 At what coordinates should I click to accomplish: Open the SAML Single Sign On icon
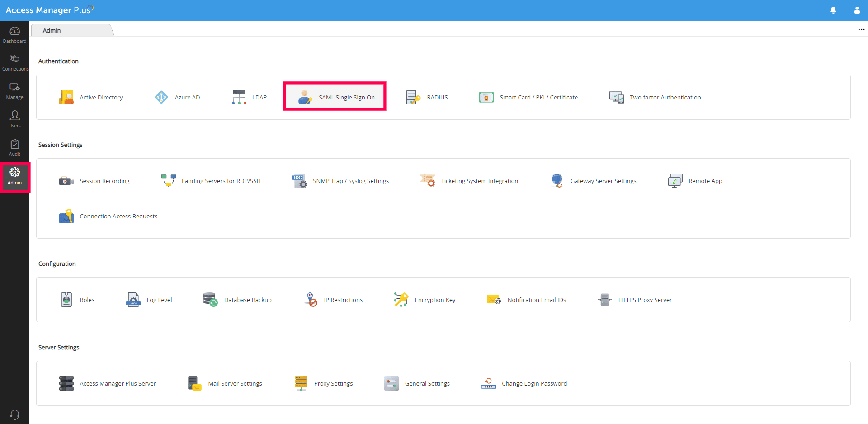305,97
